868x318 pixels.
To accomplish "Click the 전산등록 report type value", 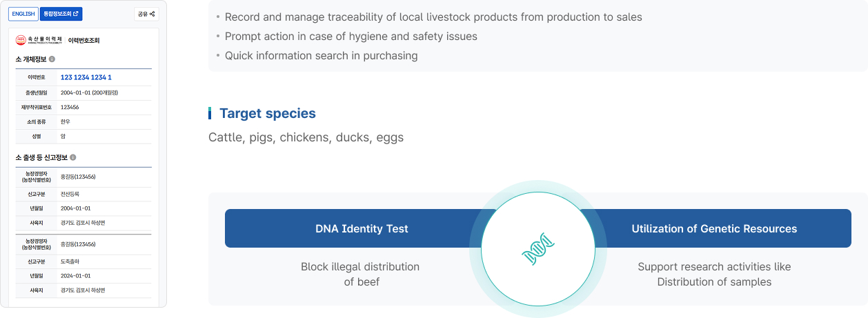I will pyautogui.click(x=70, y=194).
